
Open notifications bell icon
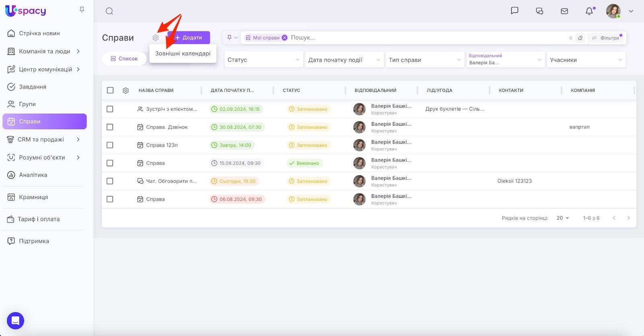click(x=589, y=11)
